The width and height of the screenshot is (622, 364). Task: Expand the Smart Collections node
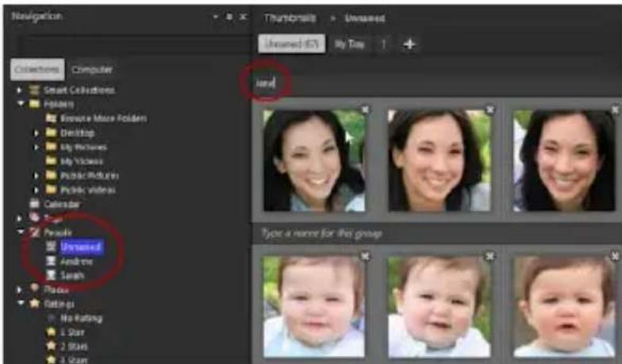20,90
